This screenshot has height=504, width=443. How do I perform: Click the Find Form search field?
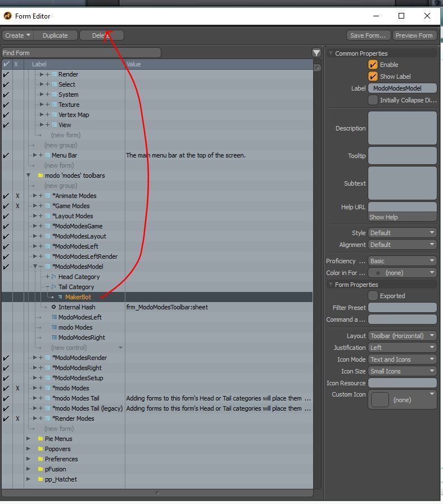click(x=81, y=53)
